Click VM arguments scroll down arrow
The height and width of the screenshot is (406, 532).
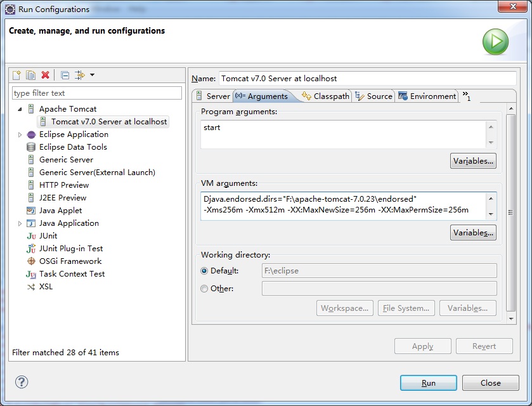point(491,214)
